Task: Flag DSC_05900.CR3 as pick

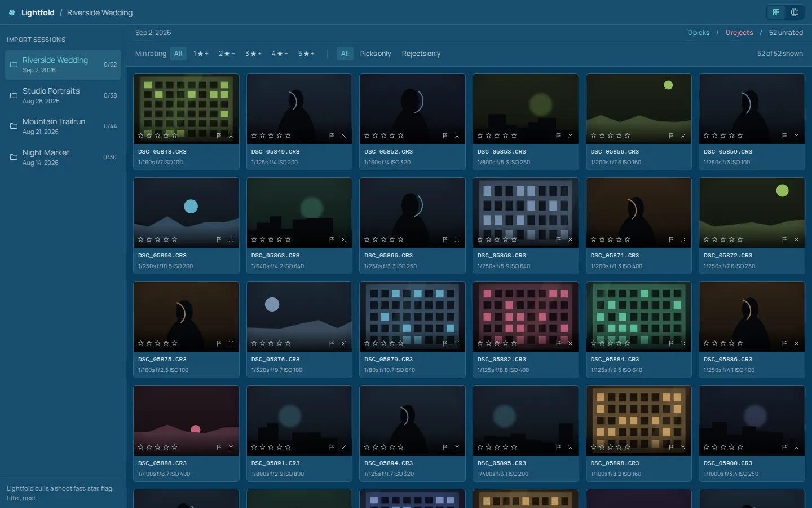Action: 784,447
